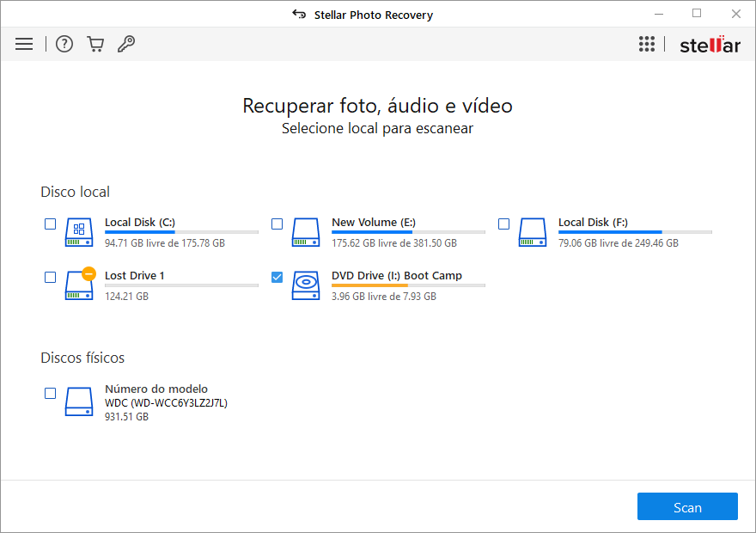Start the Scan button
Image resolution: width=756 pixels, height=533 pixels.
point(687,506)
